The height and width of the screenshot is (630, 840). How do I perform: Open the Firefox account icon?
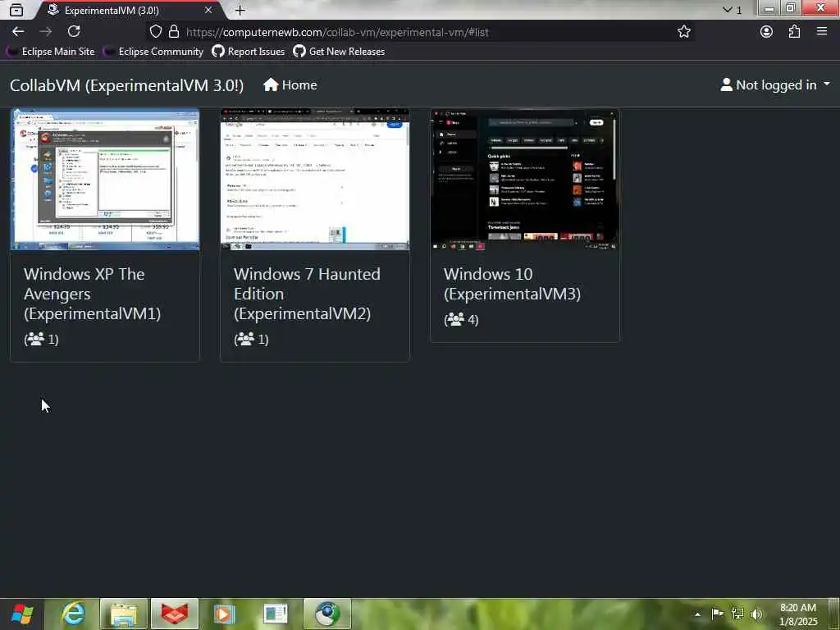click(766, 32)
